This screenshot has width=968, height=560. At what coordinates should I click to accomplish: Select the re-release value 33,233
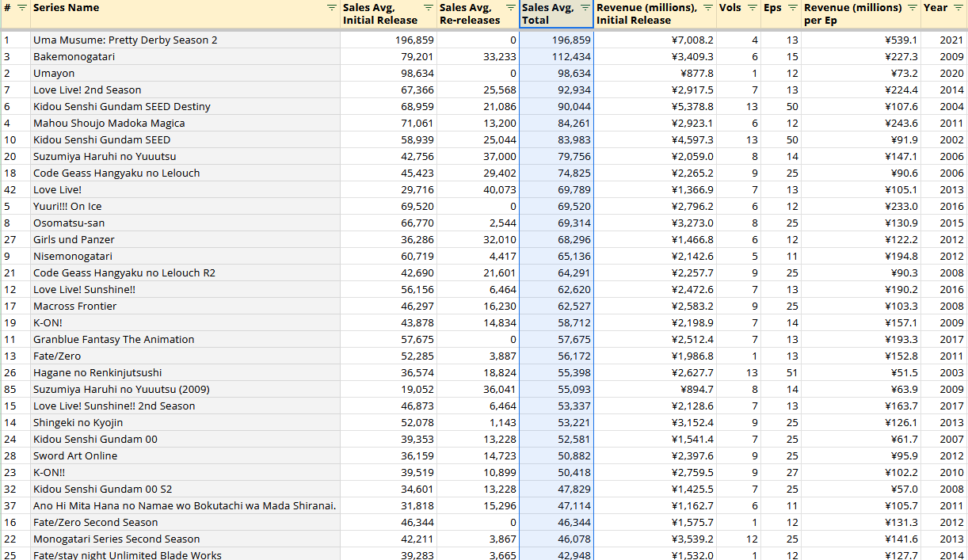(478, 56)
